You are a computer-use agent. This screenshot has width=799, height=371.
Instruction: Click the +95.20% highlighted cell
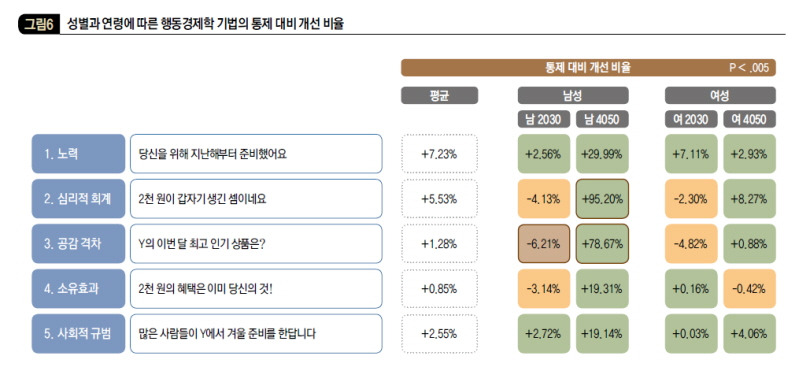point(602,199)
